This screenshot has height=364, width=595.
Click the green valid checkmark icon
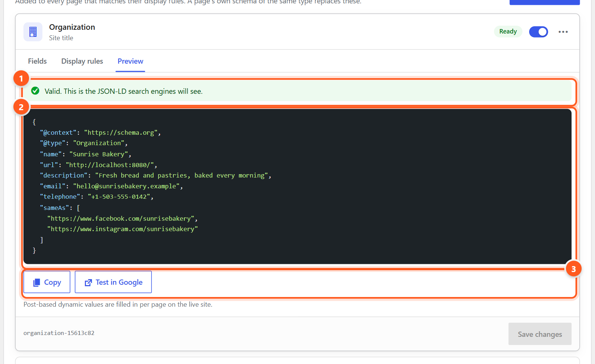(x=35, y=91)
